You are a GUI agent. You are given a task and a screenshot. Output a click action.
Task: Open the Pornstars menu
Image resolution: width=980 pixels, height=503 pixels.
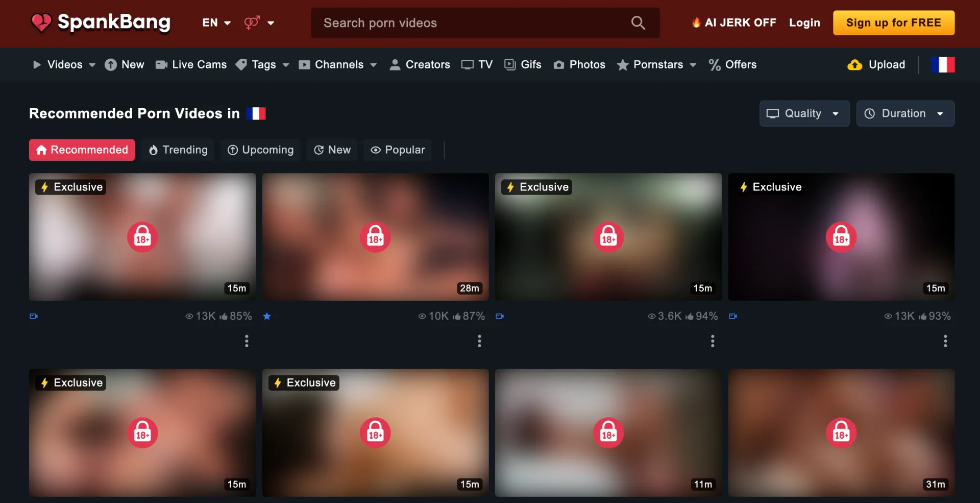tap(656, 65)
